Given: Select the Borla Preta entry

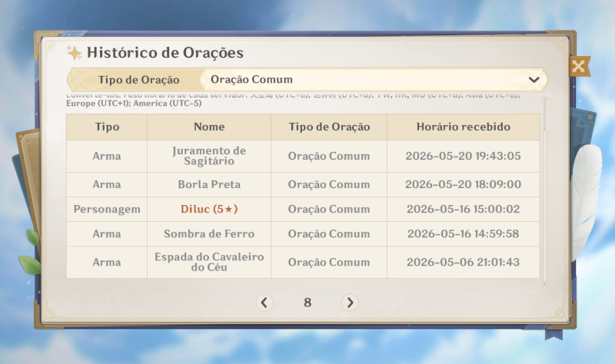Looking at the screenshot, I should coord(209,184).
